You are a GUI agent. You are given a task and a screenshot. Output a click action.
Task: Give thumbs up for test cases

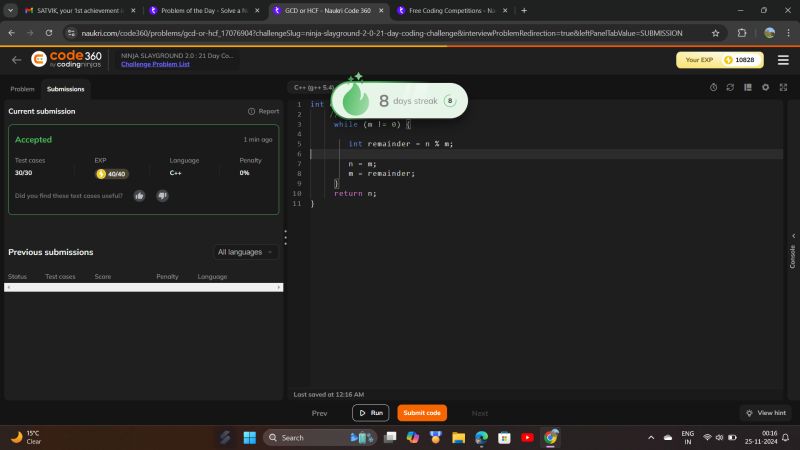point(139,196)
